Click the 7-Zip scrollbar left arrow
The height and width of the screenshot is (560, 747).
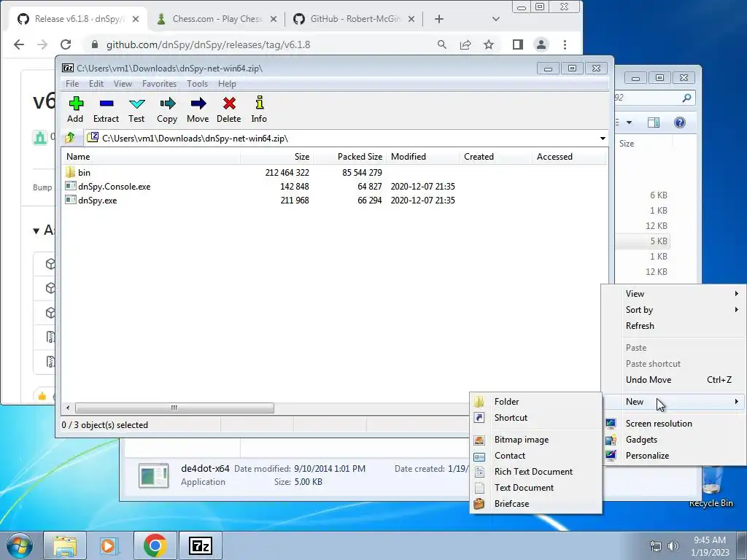pyautogui.click(x=68, y=408)
